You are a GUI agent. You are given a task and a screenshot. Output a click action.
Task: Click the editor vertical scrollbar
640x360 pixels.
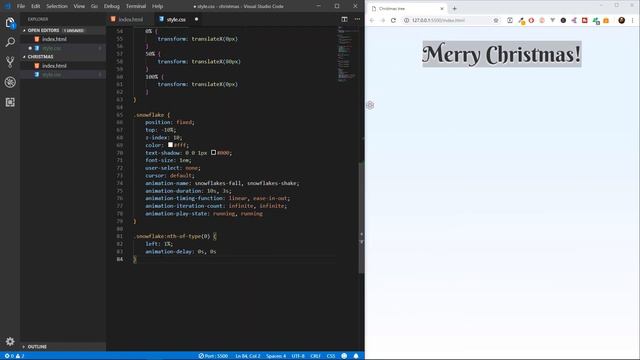pos(361,218)
